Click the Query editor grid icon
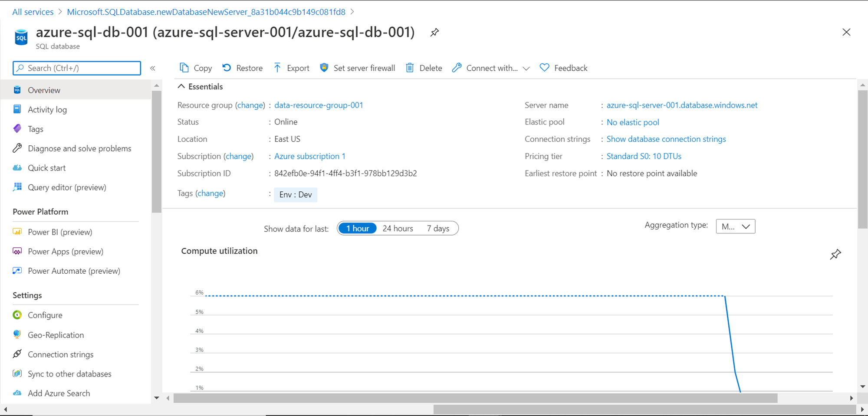868x416 pixels. coord(17,187)
